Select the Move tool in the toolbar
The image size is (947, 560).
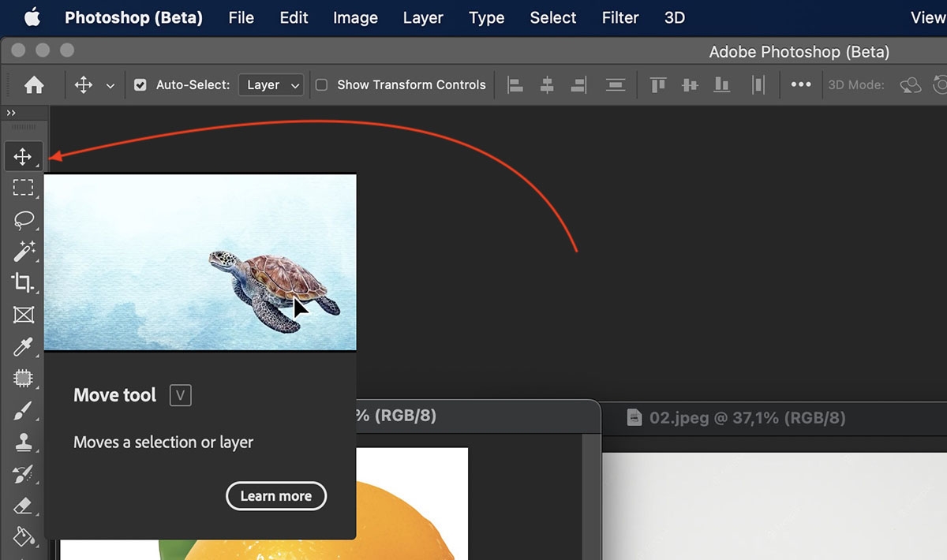tap(23, 156)
